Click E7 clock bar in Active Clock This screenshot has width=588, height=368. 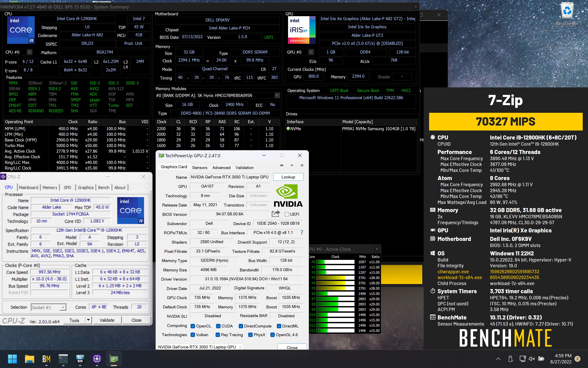(x=335, y=299)
